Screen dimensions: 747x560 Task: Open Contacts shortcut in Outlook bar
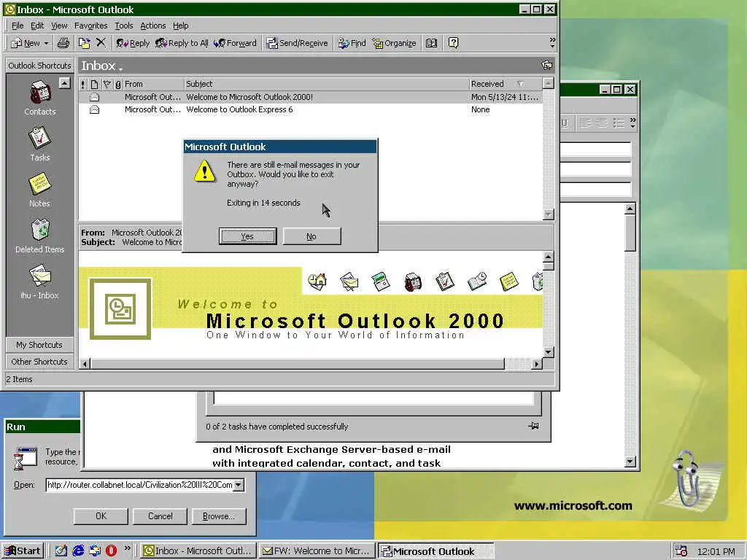(40, 98)
